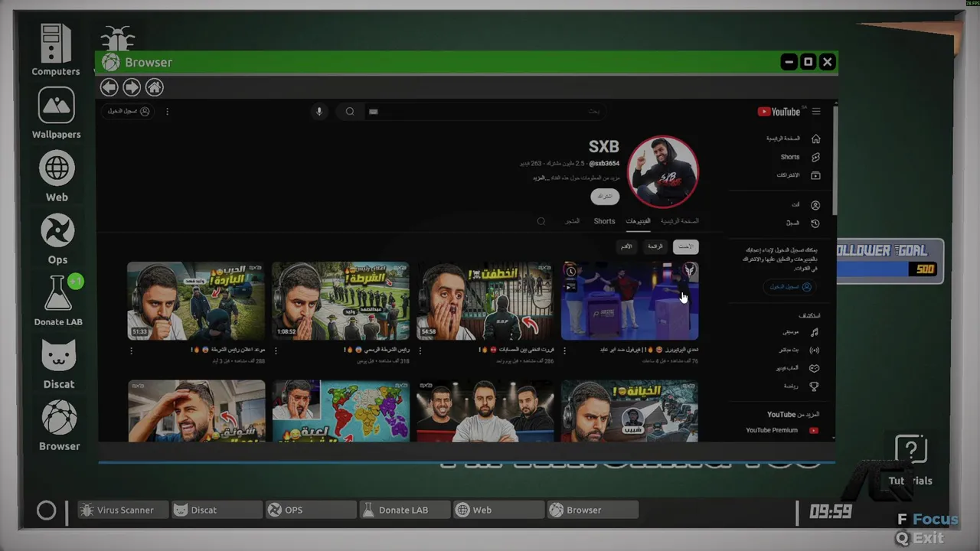
Task: Switch to Web in the taskbar
Action: (x=498, y=510)
